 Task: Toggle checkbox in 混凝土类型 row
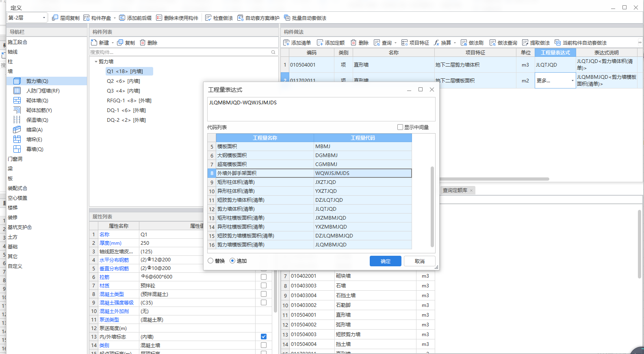pyautogui.click(x=264, y=294)
